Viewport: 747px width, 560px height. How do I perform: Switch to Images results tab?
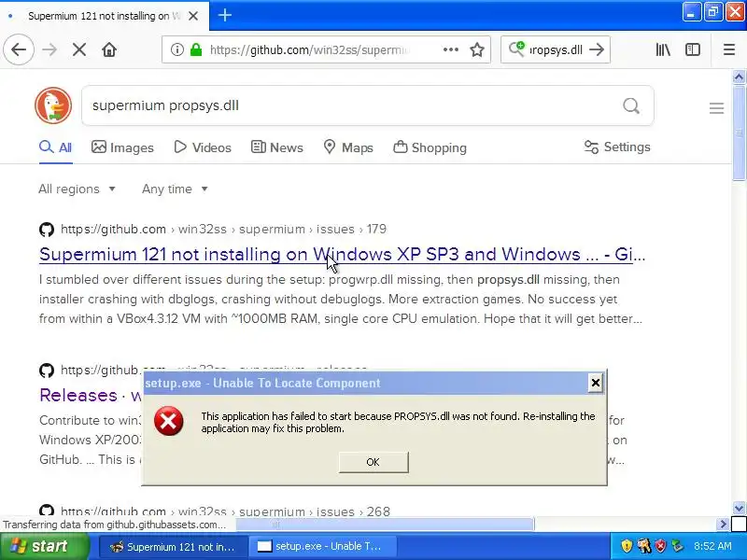pyautogui.click(x=122, y=147)
